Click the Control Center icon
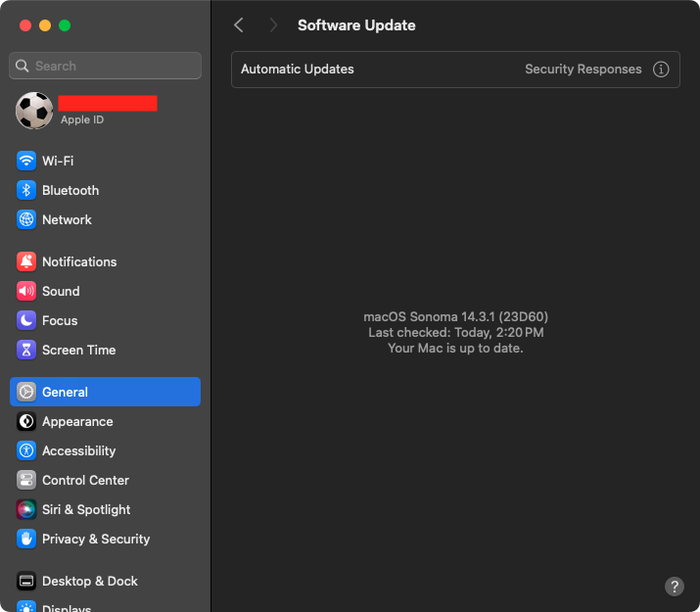 (x=26, y=481)
